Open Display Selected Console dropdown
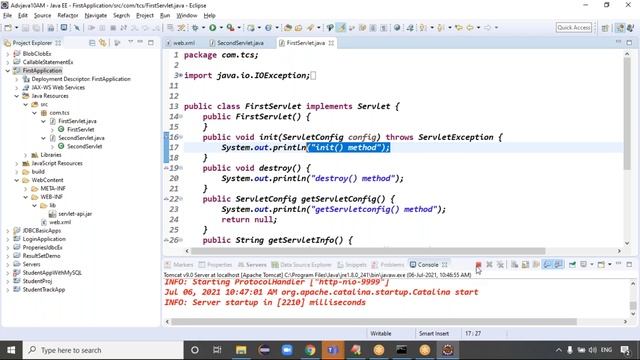This screenshot has height=360, width=640. tap(591, 265)
